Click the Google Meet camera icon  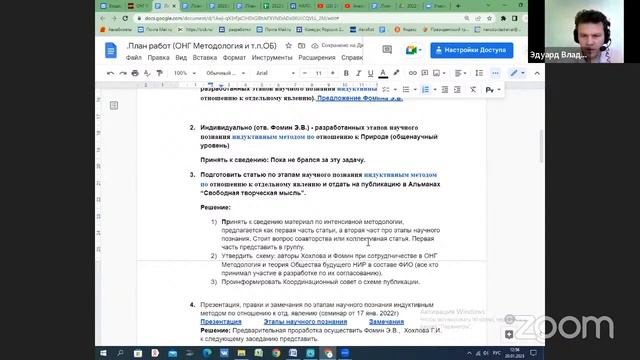(x=411, y=50)
